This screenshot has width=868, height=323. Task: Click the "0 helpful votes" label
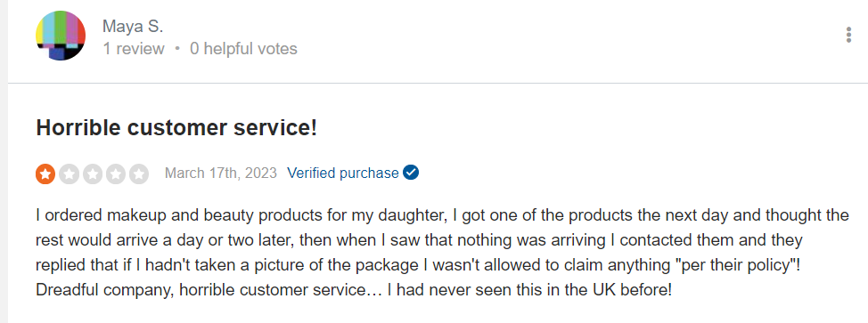click(x=243, y=49)
